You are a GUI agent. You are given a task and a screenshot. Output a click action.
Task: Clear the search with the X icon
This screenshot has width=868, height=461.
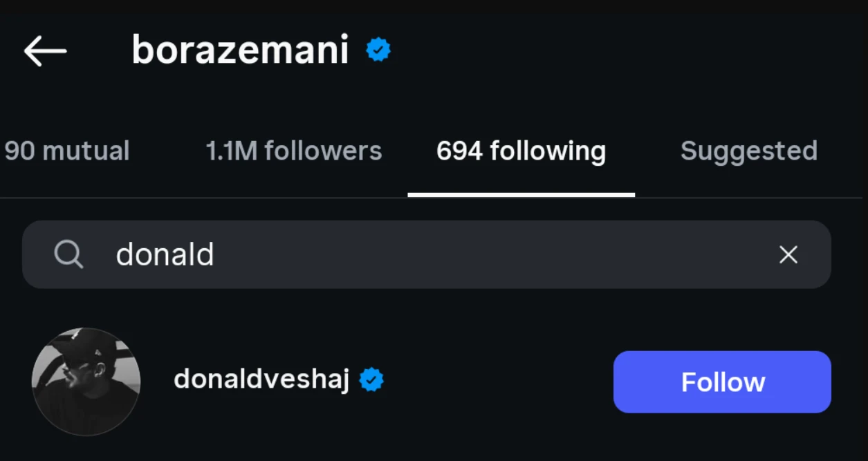(x=788, y=255)
